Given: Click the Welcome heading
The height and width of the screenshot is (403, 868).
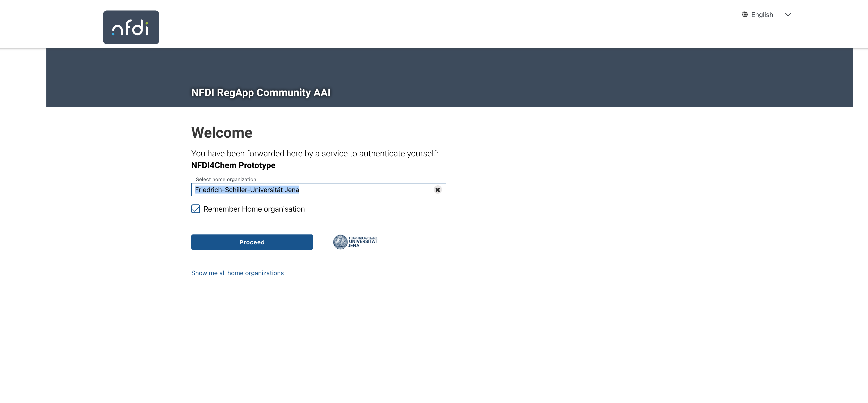Looking at the screenshot, I should click(222, 133).
